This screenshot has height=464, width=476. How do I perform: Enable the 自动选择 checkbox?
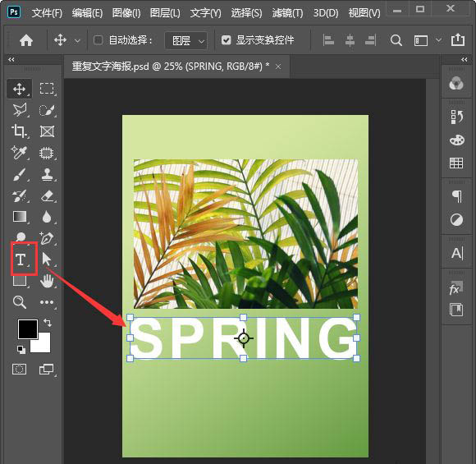click(98, 40)
